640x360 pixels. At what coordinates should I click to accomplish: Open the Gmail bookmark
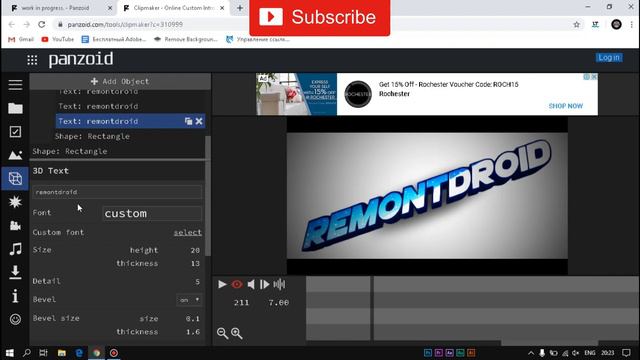pyautogui.click(x=21, y=39)
